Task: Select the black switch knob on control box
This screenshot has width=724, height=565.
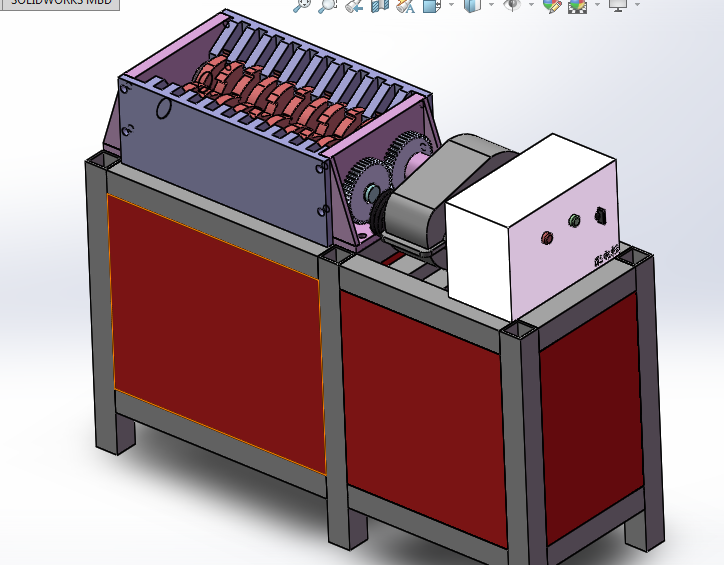Action: (600, 215)
